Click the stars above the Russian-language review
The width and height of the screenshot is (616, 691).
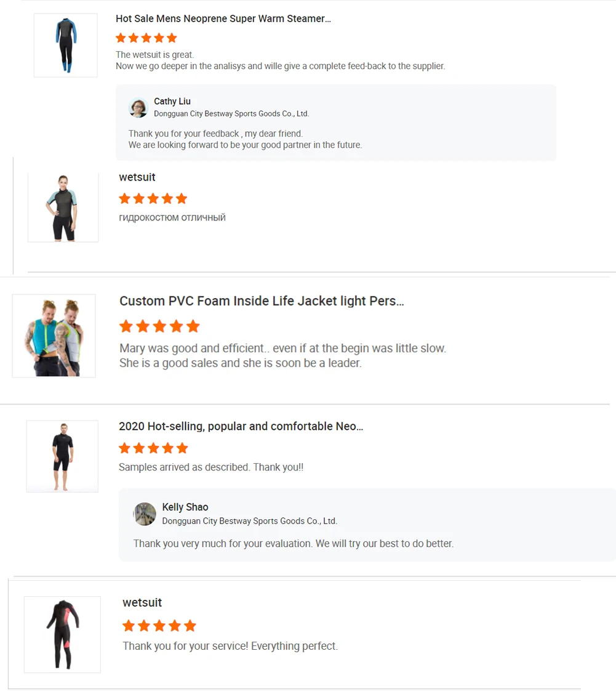pyautogui.click(x=153, y=198)
